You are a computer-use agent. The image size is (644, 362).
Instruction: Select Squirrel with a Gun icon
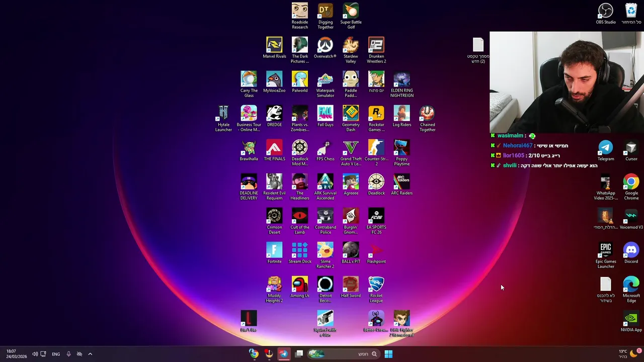pos(325,324)
